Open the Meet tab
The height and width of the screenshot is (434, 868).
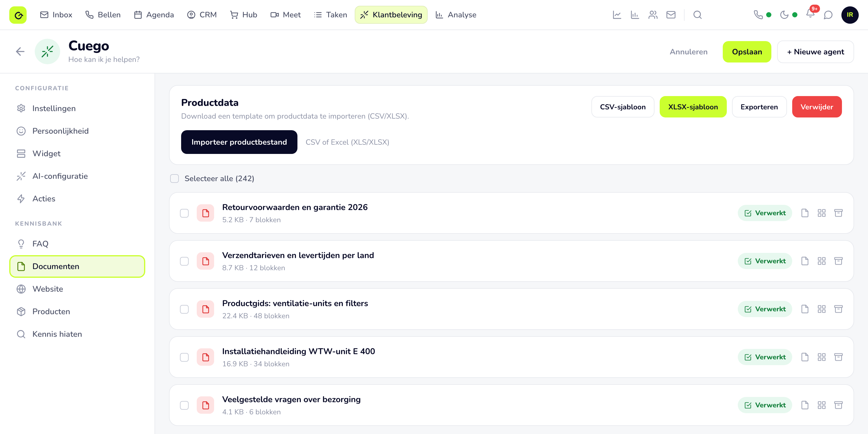point(286,15)
